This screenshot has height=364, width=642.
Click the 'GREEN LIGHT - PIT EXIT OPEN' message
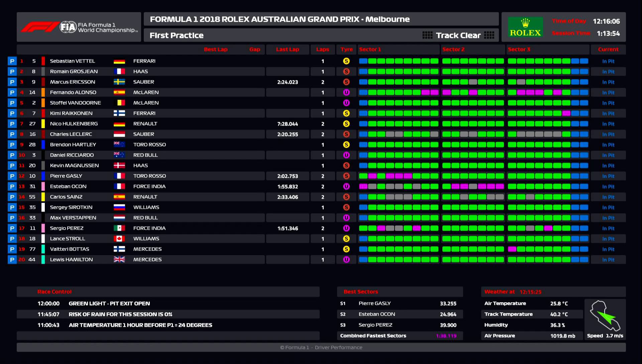109,304
